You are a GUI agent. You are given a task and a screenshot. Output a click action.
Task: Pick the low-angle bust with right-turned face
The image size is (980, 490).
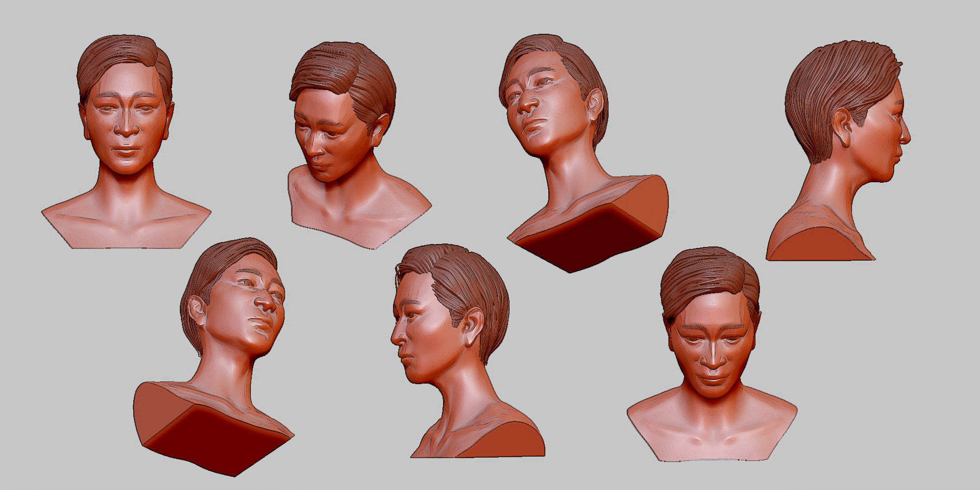[x=214, y=357]
